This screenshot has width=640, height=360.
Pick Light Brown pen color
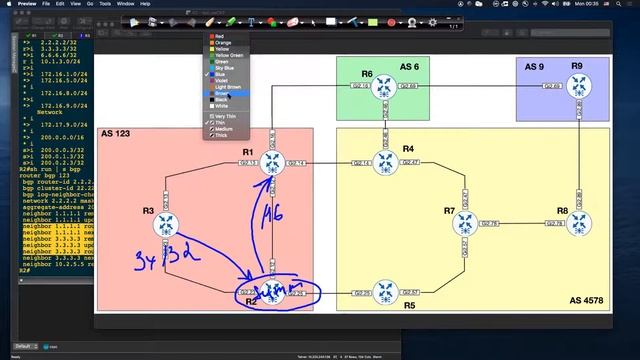click(x=226, y=87)
